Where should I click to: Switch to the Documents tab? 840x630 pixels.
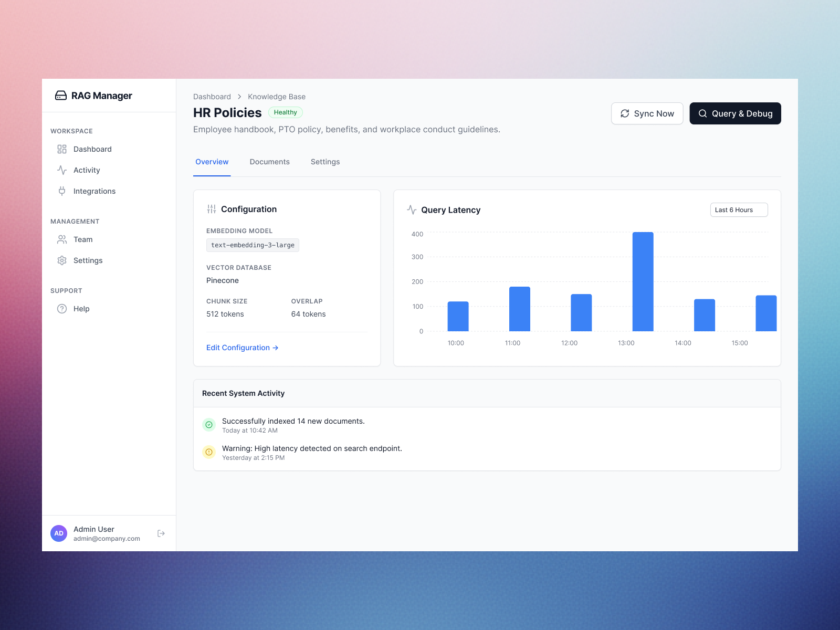[x=270, y=162]
